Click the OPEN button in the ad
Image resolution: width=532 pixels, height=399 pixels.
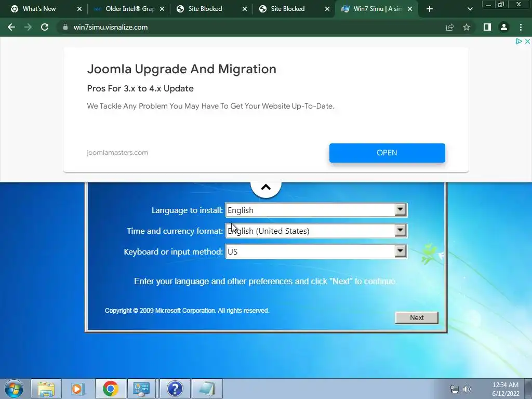click(387, 153)
